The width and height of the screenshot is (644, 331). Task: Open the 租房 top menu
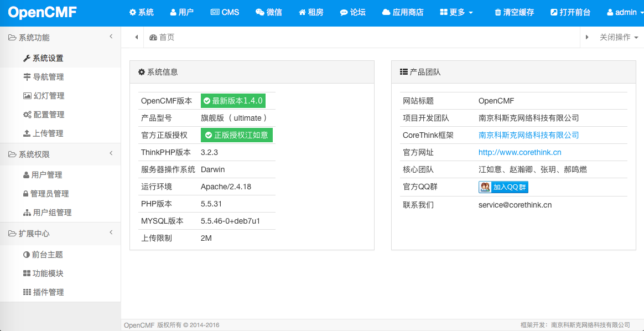coord(311,12)
